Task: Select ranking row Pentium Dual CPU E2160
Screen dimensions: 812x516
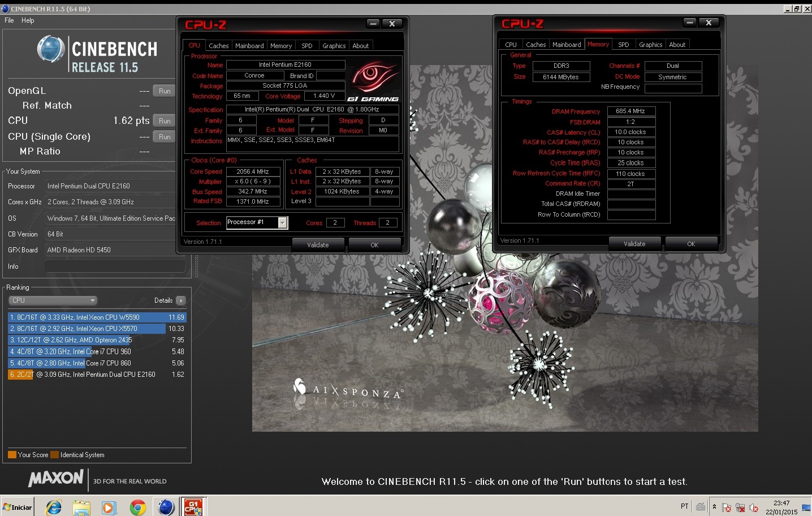Action: click(x=97, y=375)
